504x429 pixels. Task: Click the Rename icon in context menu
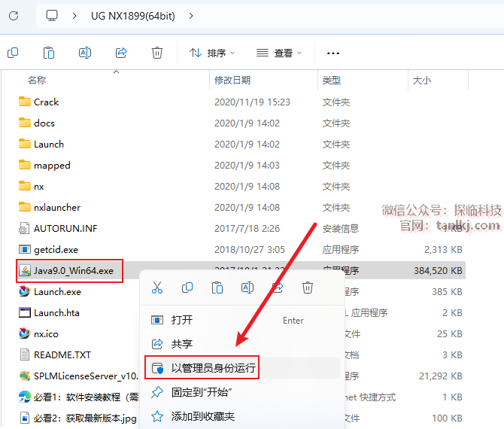(247, 288)
